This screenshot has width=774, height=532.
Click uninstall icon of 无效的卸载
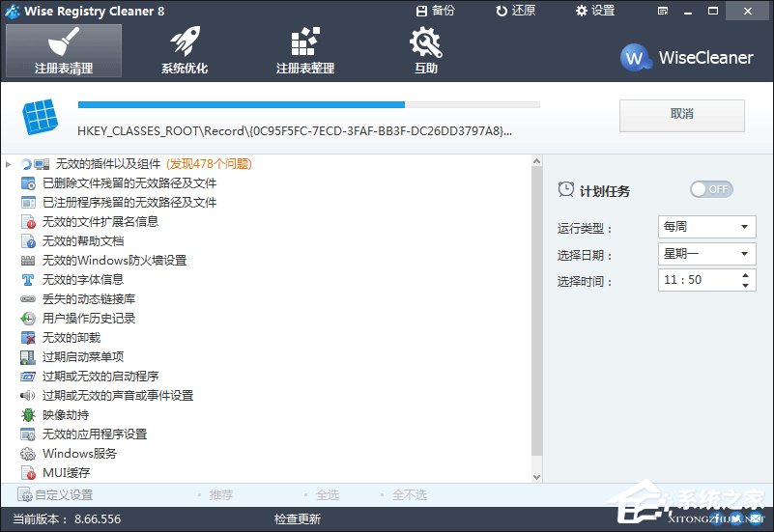click(x=28, y=338)
